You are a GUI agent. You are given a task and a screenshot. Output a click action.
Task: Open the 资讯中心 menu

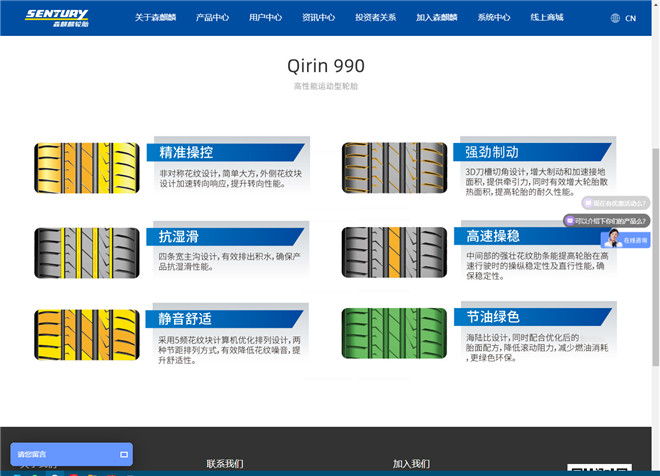(x=318, y=18)
